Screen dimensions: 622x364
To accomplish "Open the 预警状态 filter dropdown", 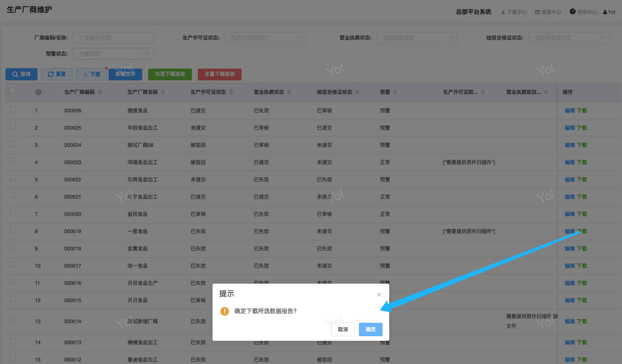I will click(x=113, y=54).
